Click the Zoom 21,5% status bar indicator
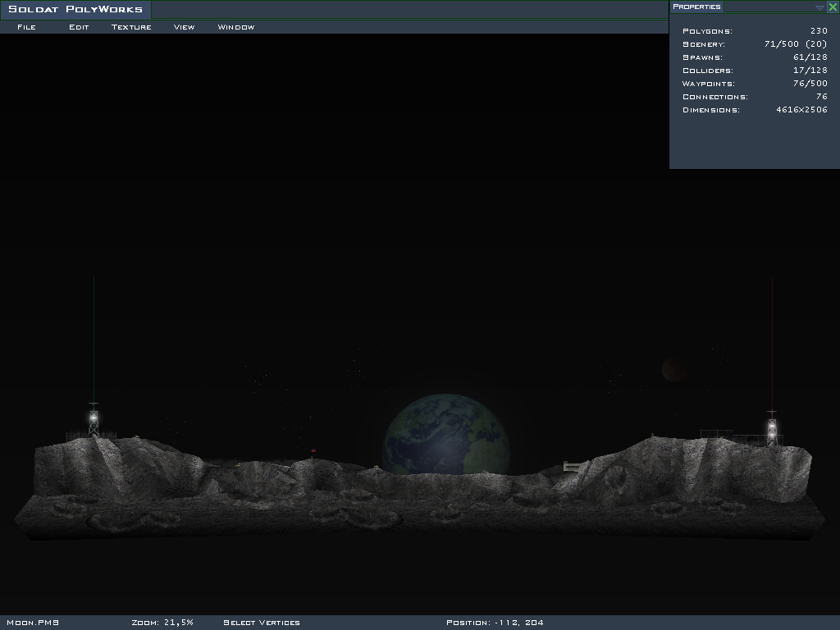The height and width of the screenshot is (630, 840). pyautogui.click(x=162, y=623)
